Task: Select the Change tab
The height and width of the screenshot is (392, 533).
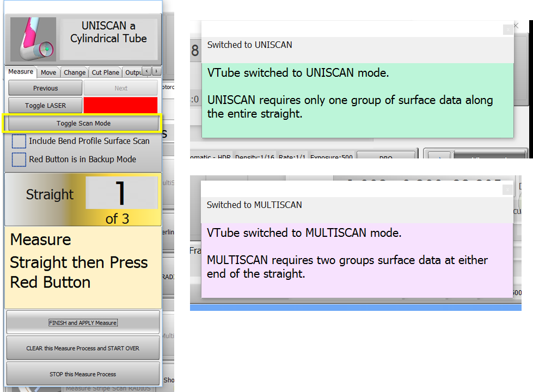Action: tap(74, 72)
